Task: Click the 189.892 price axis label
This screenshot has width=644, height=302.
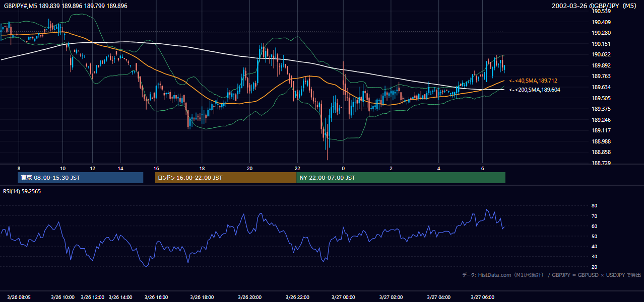Action: pyautogui.click(x=602, y=65)
